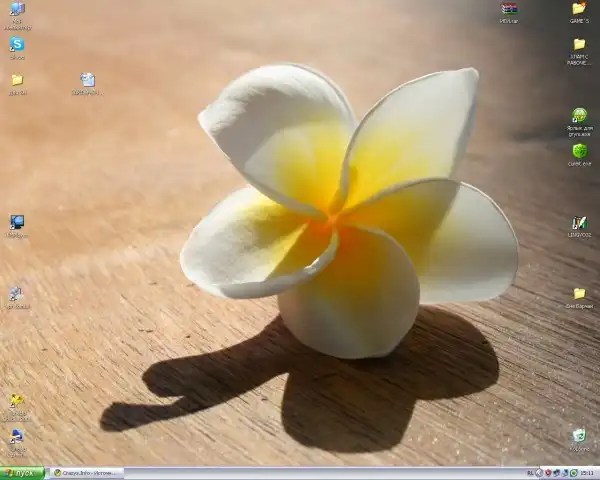Open the bottom-left desktop shortcut above Start
The height and width of the screenshot is (480, 600).
(x=17, y=437)
